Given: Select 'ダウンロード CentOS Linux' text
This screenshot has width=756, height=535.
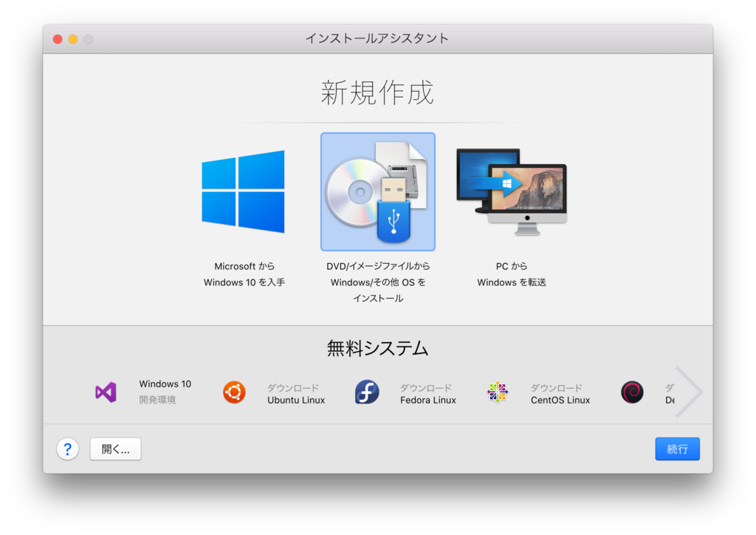Looking at the screenshot, I should (x=560, y=394).
